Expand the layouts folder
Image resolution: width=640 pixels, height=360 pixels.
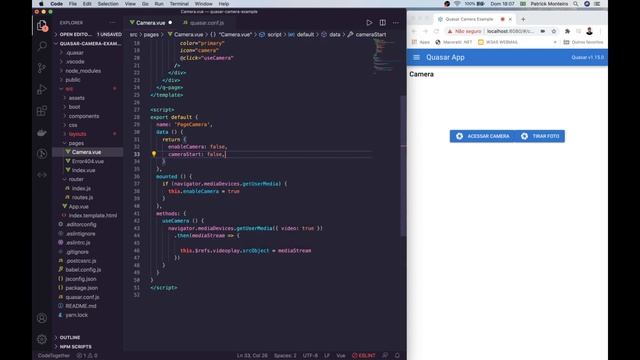[77, 134]
